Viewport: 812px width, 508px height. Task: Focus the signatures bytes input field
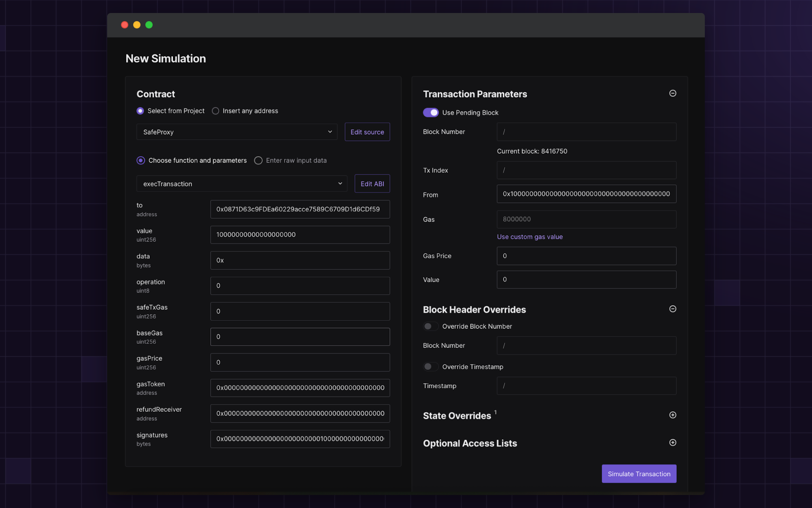click(300, 439)
